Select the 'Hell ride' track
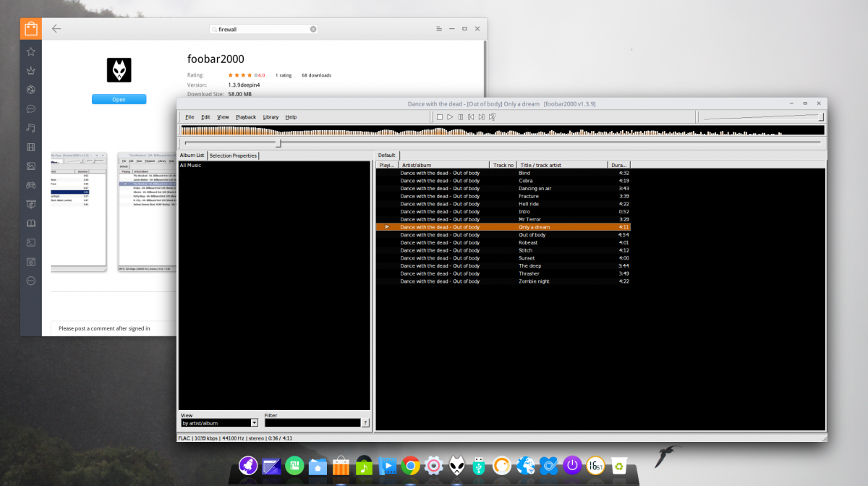Viewport: 868px width, 486px height. coord(503,204)
